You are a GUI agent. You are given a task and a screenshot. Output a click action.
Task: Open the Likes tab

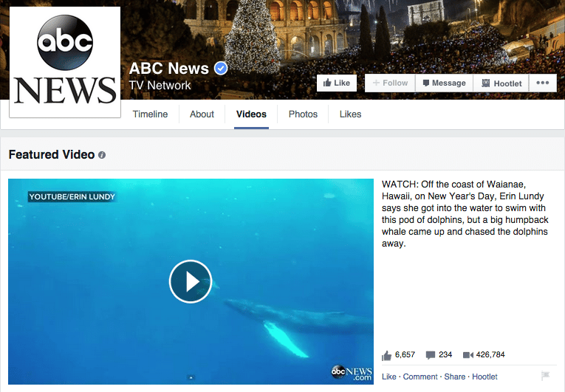350,114
